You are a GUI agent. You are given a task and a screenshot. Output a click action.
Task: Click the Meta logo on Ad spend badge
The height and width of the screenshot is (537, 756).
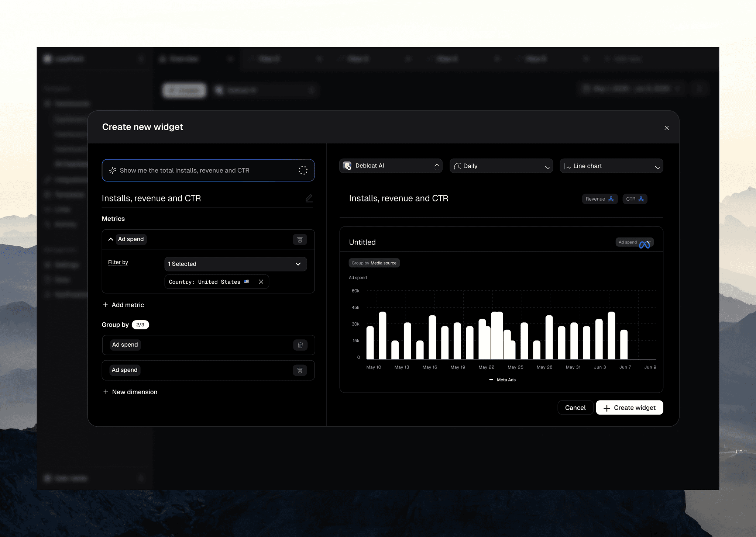click(x=644, y=245)
